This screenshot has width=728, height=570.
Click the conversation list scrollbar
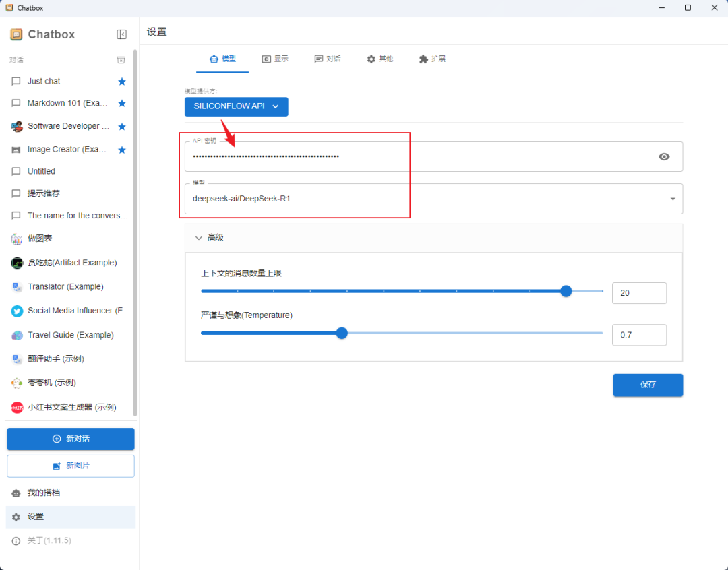tap(135, 232)
